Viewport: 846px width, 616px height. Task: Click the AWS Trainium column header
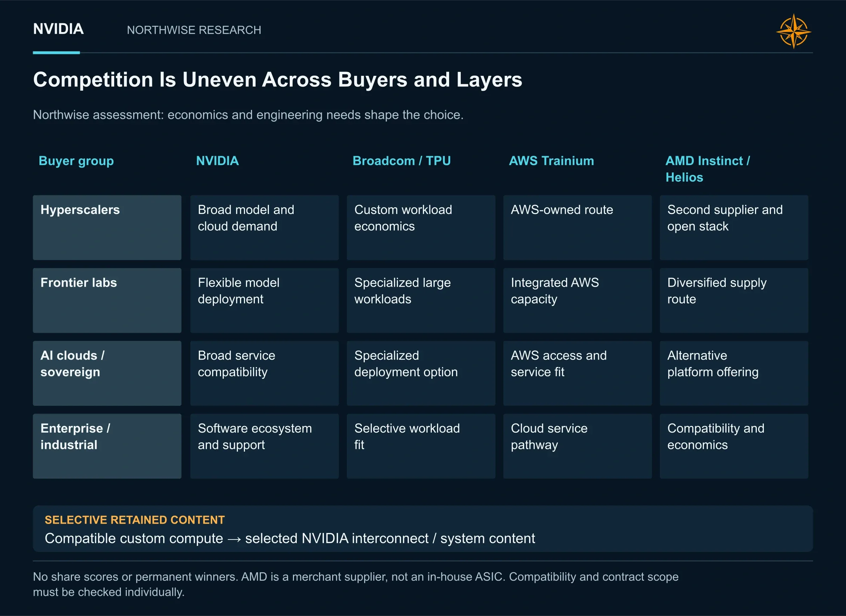[x=551, y=161]
